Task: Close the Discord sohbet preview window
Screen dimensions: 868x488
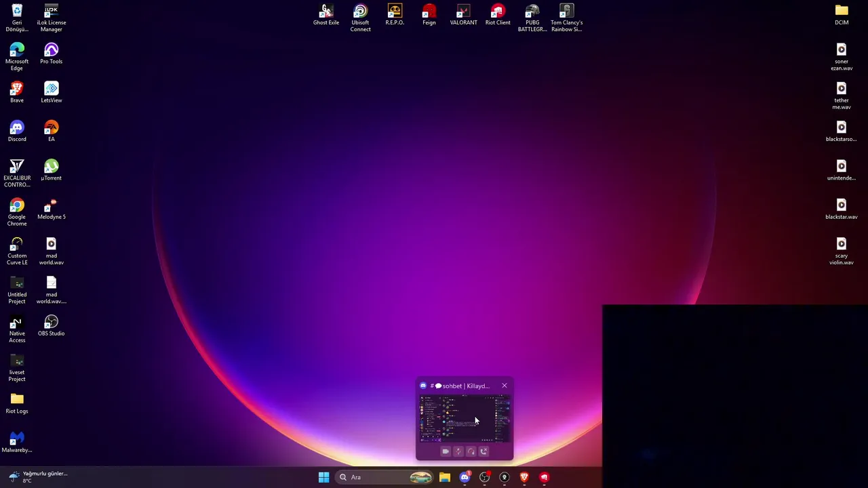Action: (504, 386)
